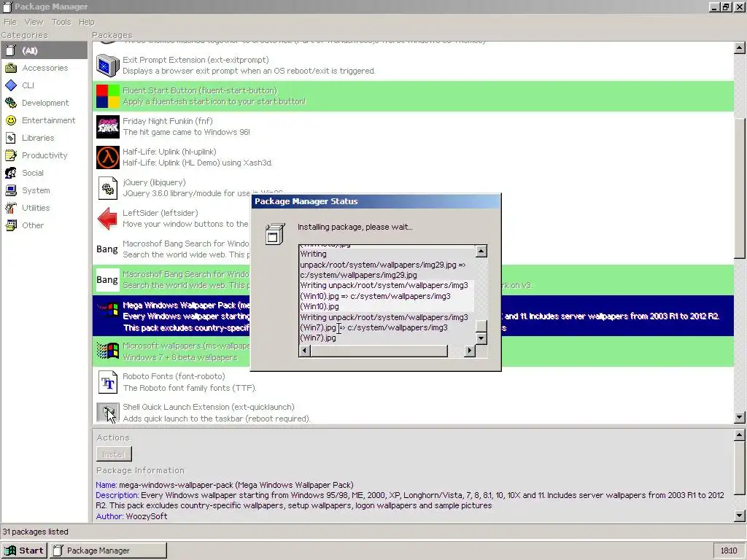
Task: Open the File menu
Action: 10,22
